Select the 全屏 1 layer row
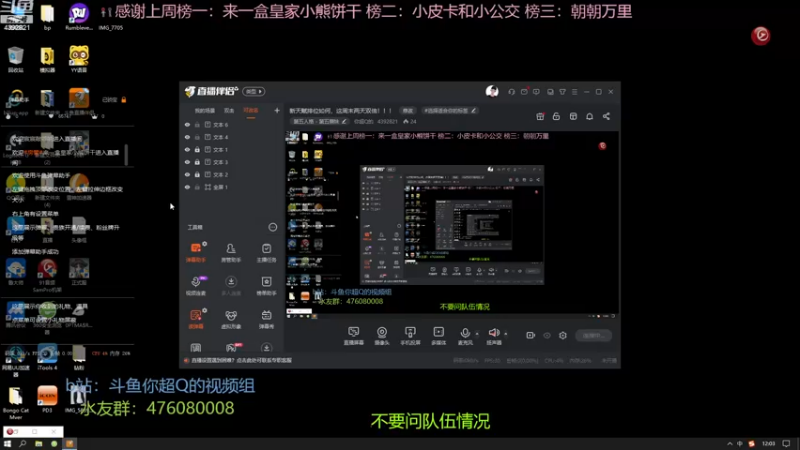800x450 pixels. [232, 187]
